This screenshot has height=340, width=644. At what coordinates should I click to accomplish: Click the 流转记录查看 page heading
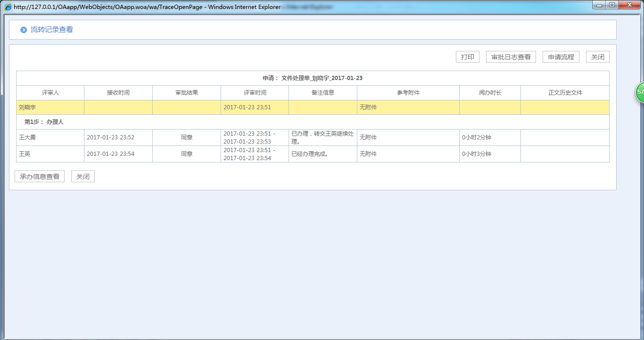tap(52, 30)
